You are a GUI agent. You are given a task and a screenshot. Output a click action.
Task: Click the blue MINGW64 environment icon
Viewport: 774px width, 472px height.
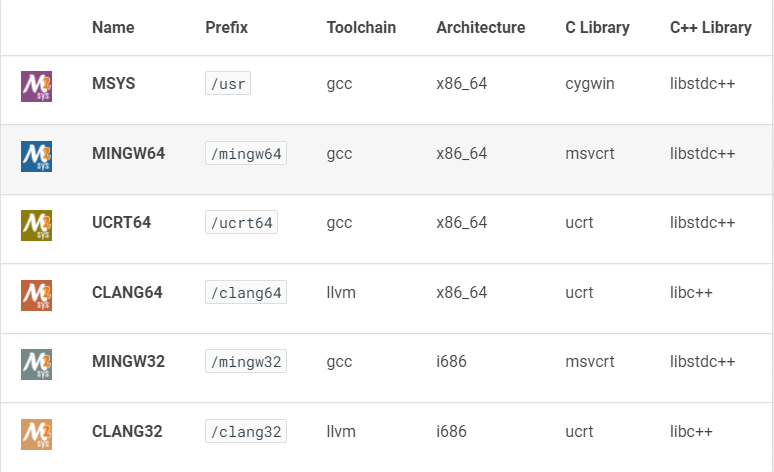(37, 157)
